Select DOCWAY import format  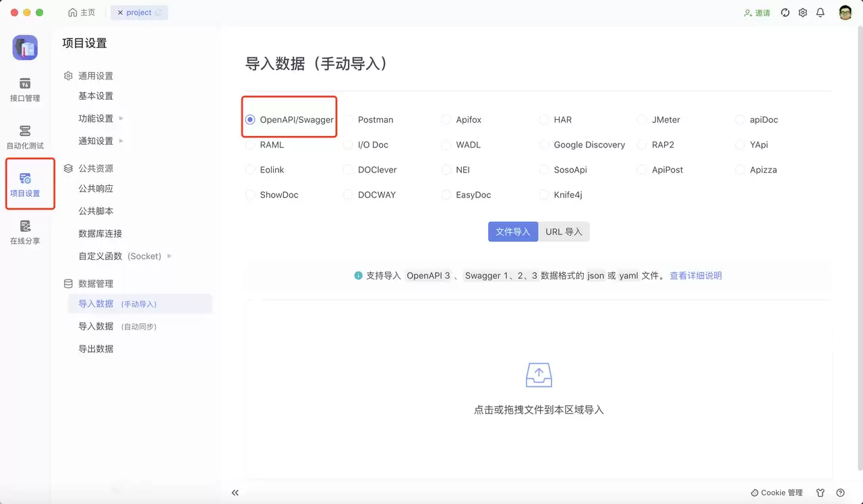click(369, 195)
